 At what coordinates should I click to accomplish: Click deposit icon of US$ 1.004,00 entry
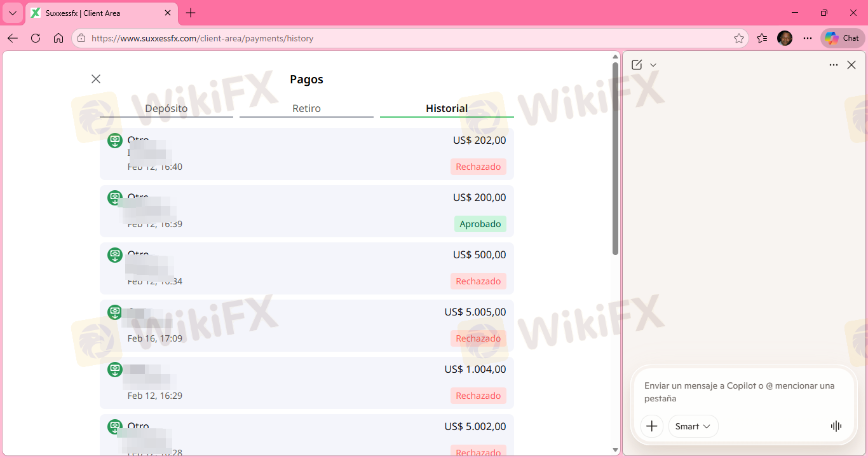115,370
